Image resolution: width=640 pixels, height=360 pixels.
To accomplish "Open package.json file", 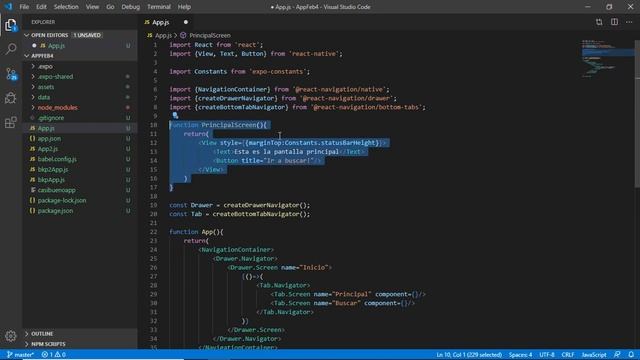I will point(80,211).
